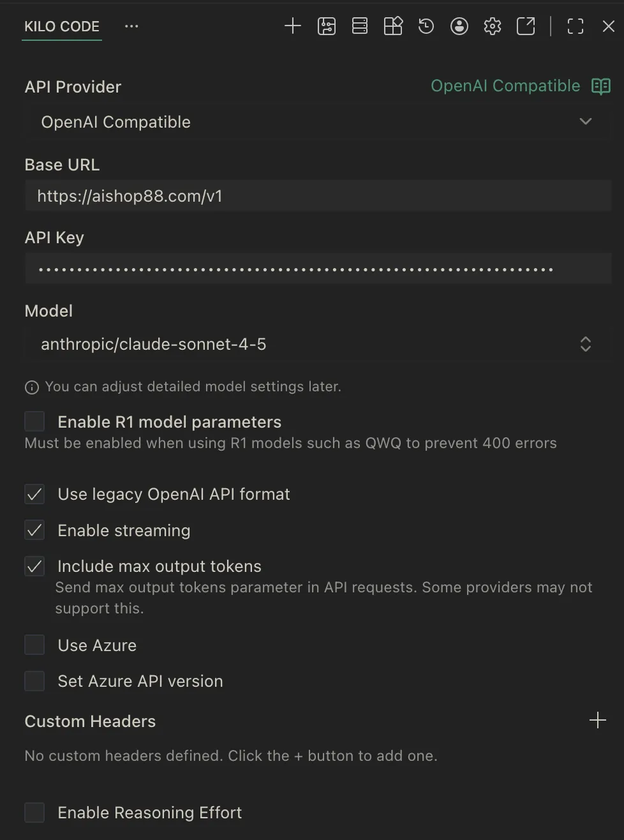The width and height of the screenshot is (624, 840).
Task: Expand the API Provider chevron arrow
Action: point(585,121)
